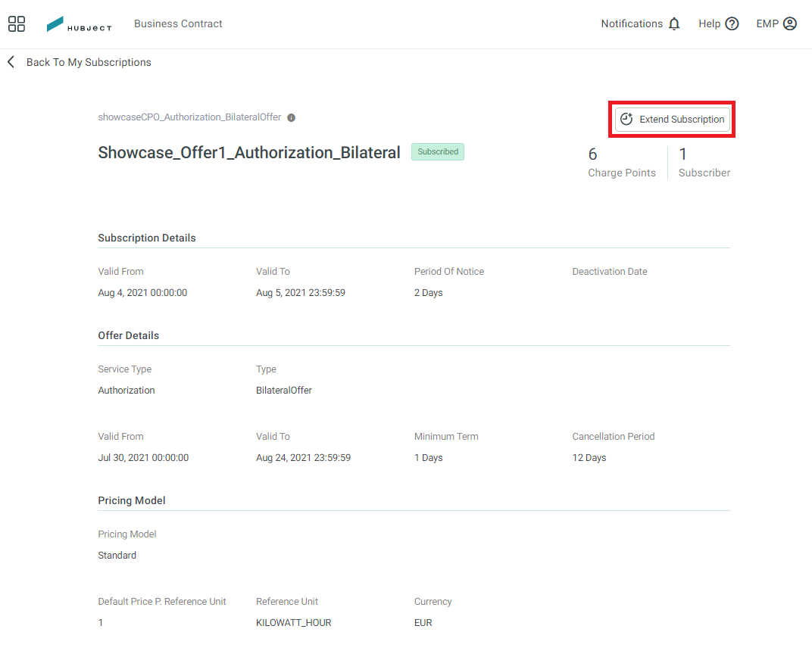Click the Subscribed status badge

pos(438,151)
